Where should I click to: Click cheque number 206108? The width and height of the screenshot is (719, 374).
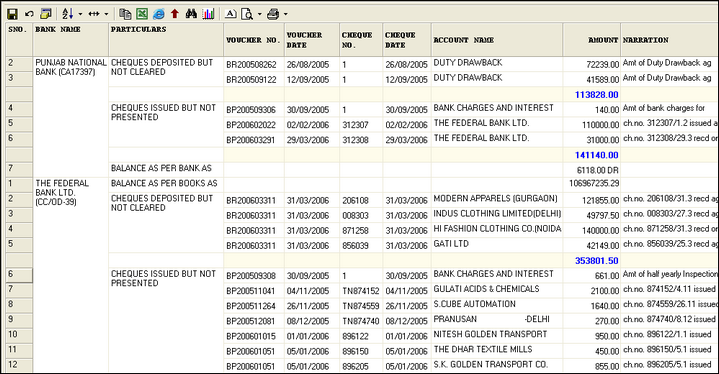coord(355,200)
